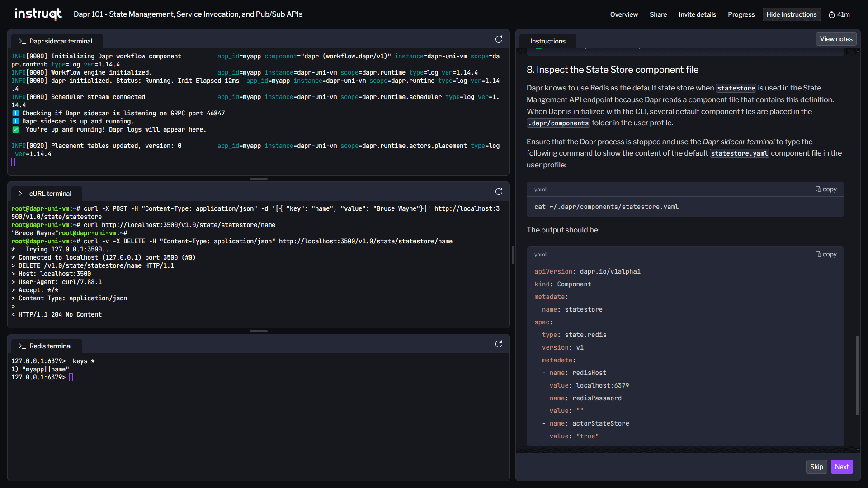Click the divider handle between Dapr and cURL terminals
The image size is (868, 488).
(259, 179)
